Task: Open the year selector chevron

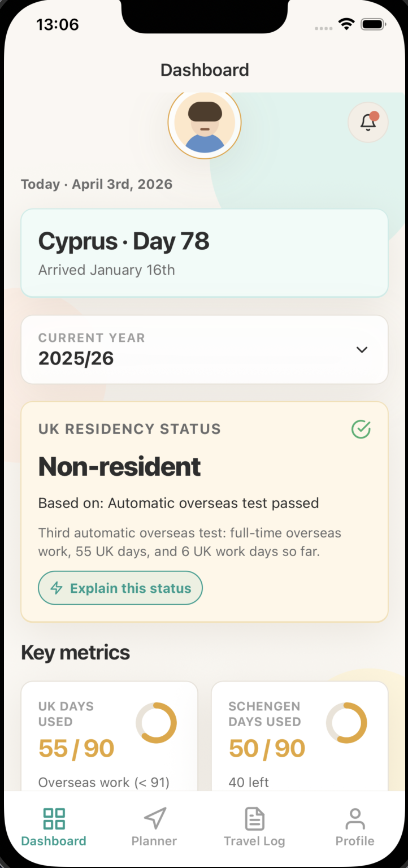Action: click(362, 349)
